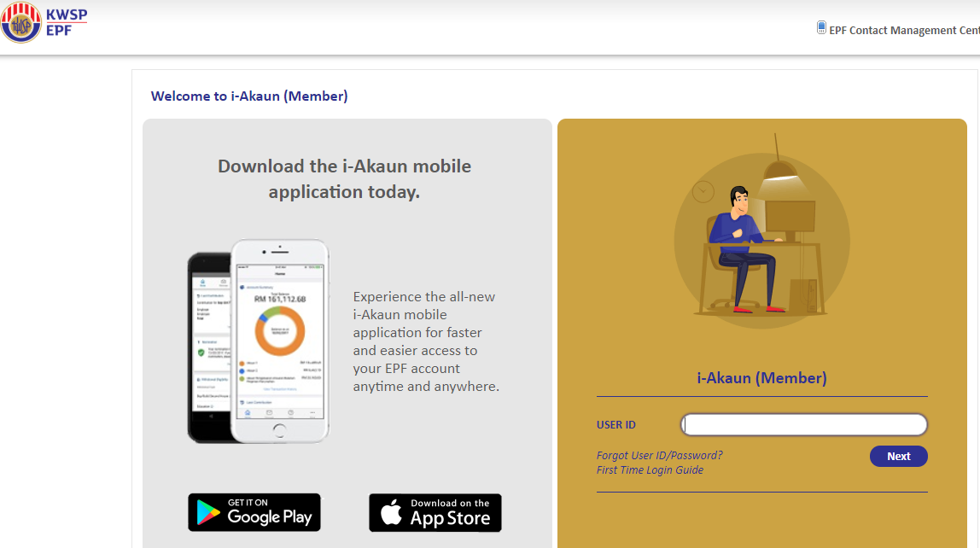The image size is (980, 548).
Task: Click the "Get it on Google Play" text
Action: (270, 512)
